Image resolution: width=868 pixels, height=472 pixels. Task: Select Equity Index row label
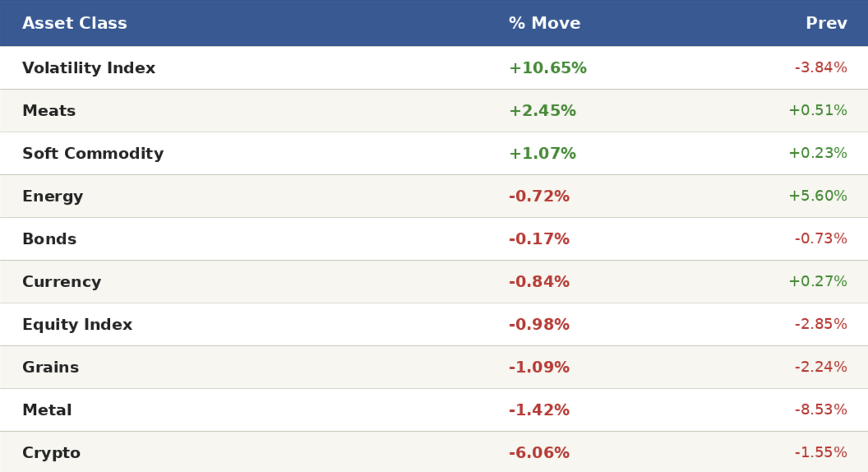pos(77,325)
